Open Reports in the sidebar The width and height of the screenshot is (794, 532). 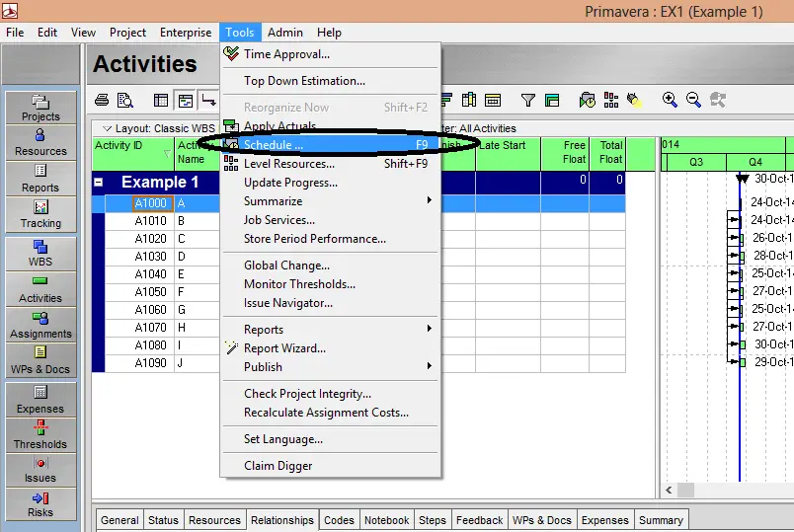coord(40,179)
